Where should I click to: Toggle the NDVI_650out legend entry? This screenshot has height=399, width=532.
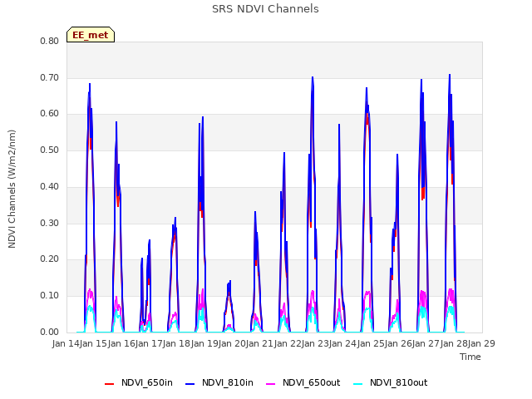point(303,383)
